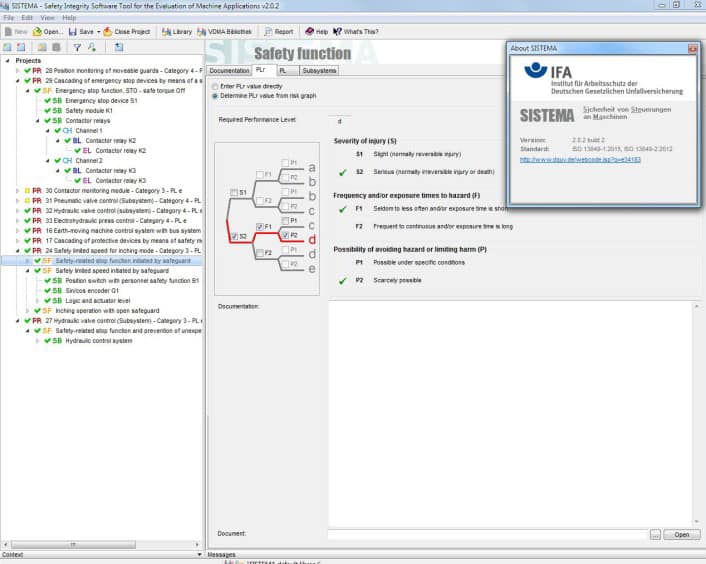Click the tree scrollbar right arrow
This screenshot has width=706, height=564.
coord(197,545)
